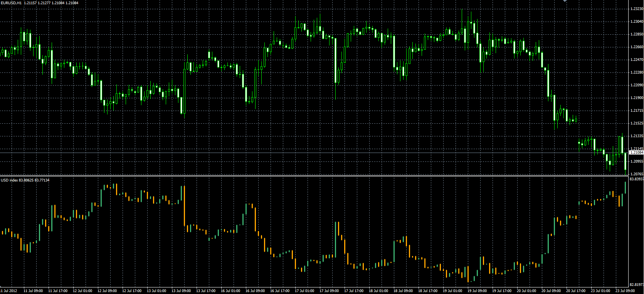This screenshot has height=294, width=644.
Task: Click the 23 Jul 01:00 time label
Action: coord(600,291)
